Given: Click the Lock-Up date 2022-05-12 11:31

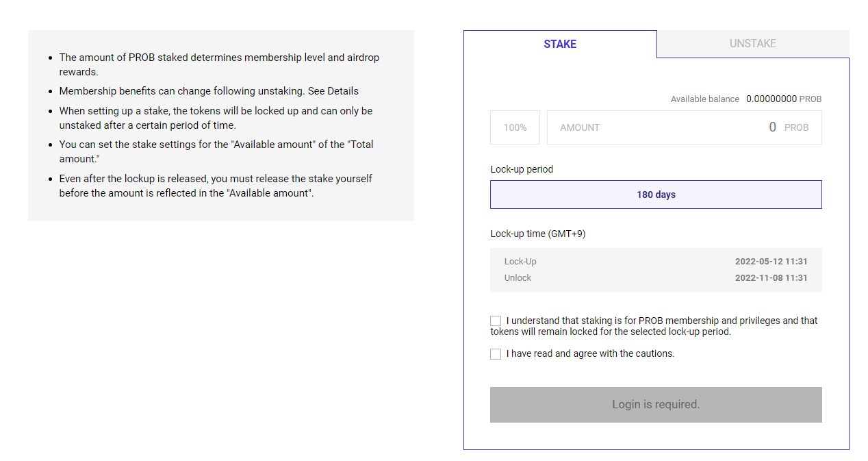Looking at the screenshot, I should 771,262.
